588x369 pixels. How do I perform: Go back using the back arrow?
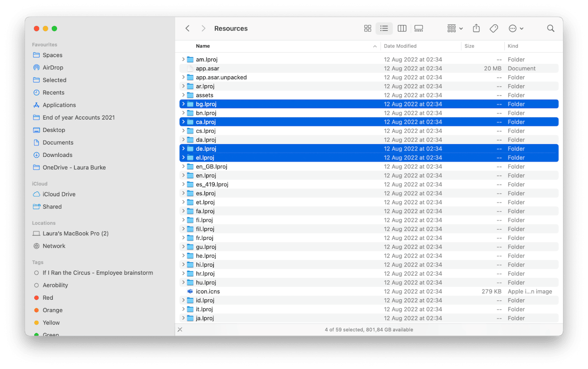tap(187, 29)
